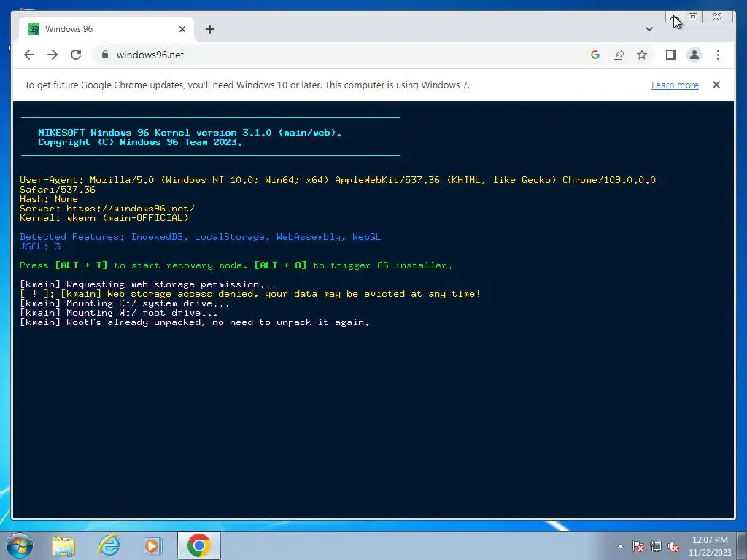Share this page via share icon
Image resolution: width=747 pixels, height=560 pixels.
coord(619,55)
